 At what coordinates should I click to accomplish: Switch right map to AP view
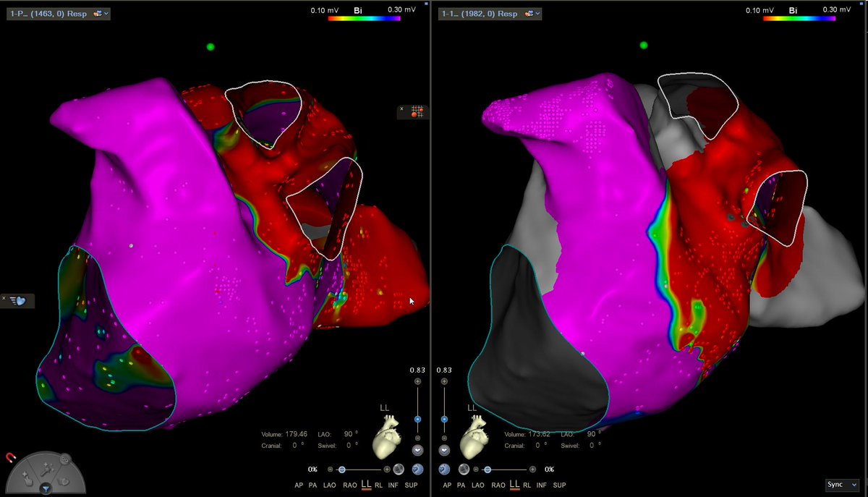447,485
